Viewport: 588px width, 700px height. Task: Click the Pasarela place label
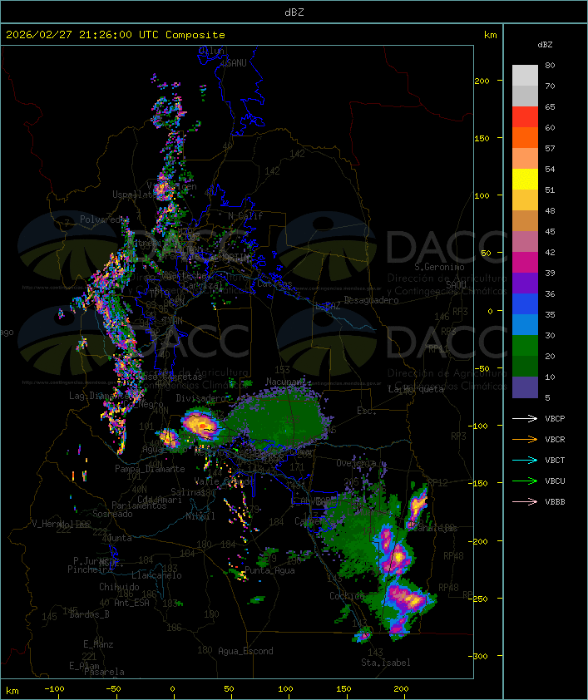104,672
